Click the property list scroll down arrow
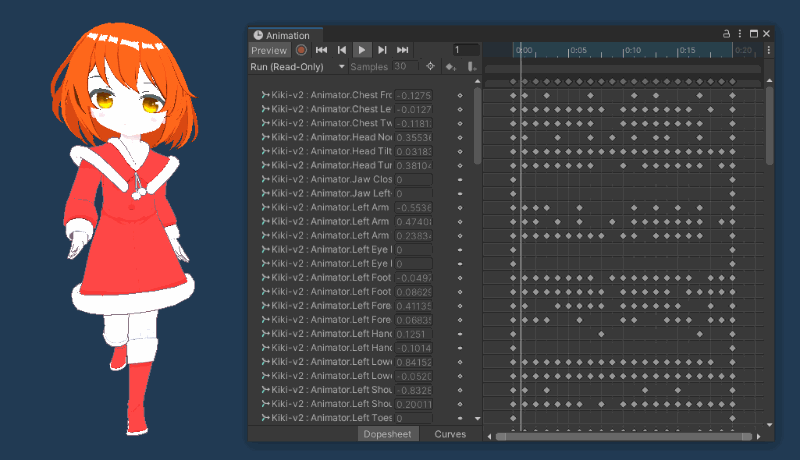 (478, 418)
